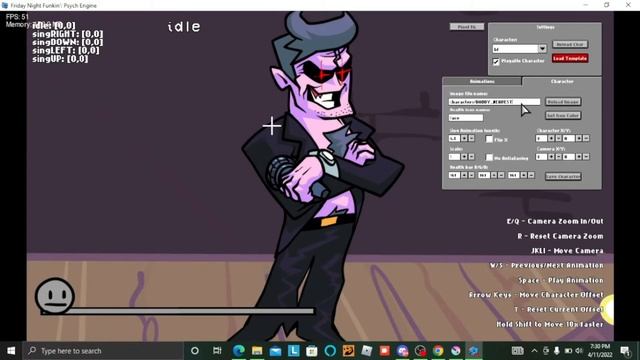Decrease Character Y position stepper

pos(586,138)
